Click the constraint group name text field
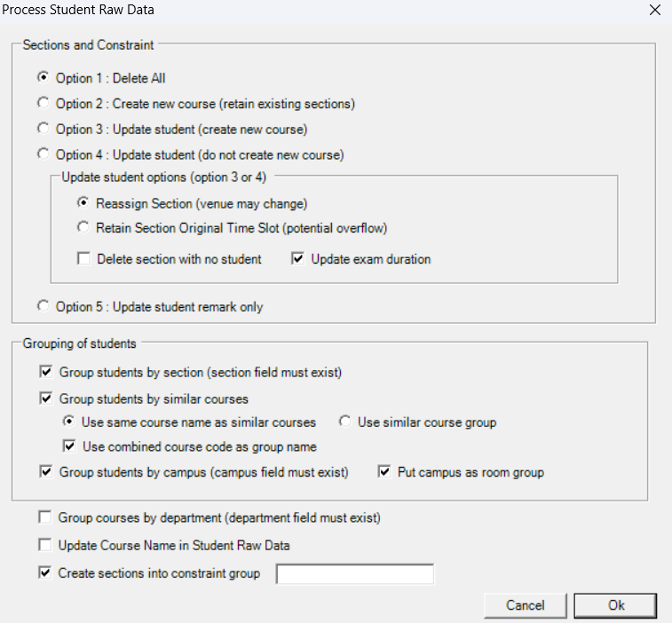The height and width of the screenshot is (623, 672). pyautogui.click(x=355, y=574)
